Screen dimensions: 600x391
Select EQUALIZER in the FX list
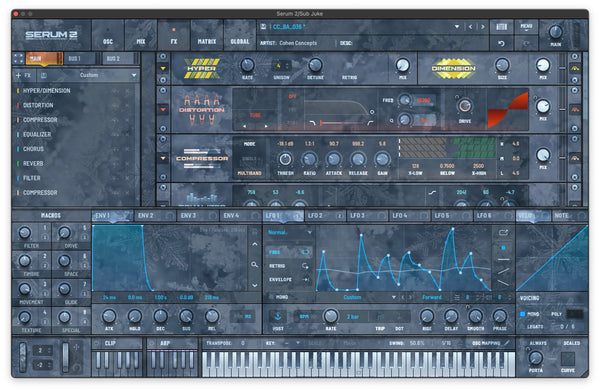pos(37,135)
